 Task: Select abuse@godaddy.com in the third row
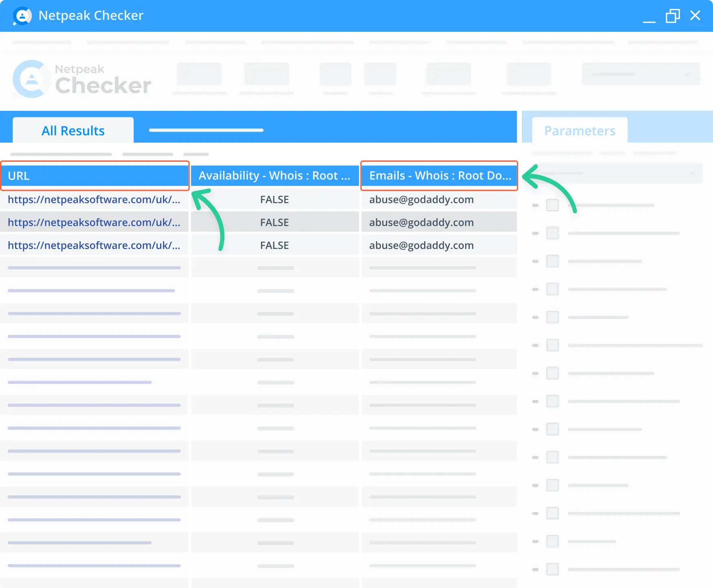click(x=422, y=245)
